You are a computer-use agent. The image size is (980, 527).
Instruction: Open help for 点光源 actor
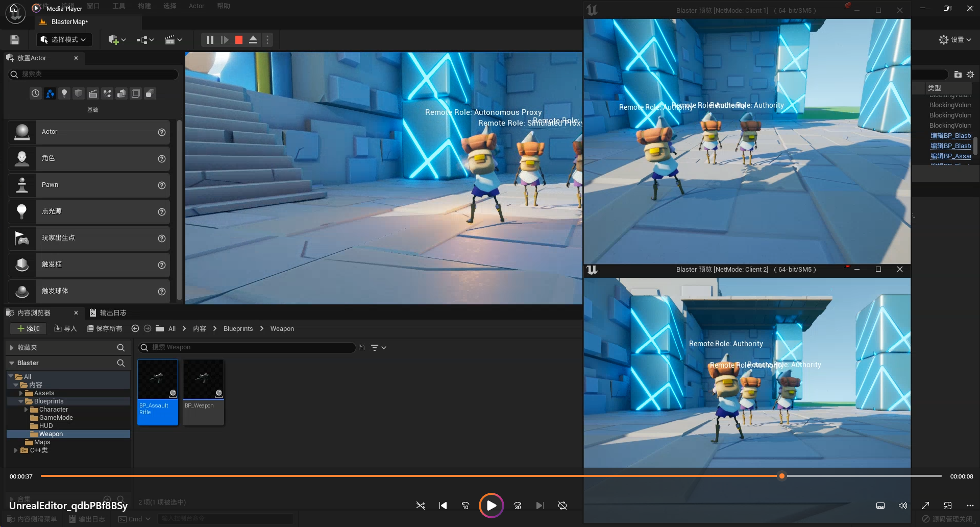coord(162,212)
